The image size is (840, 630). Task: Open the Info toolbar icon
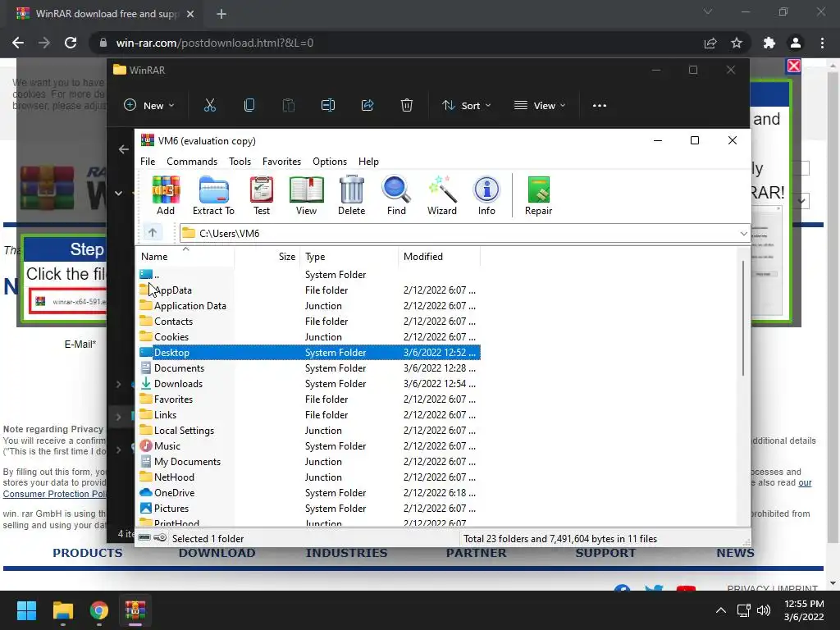click(x=486, y=195)
